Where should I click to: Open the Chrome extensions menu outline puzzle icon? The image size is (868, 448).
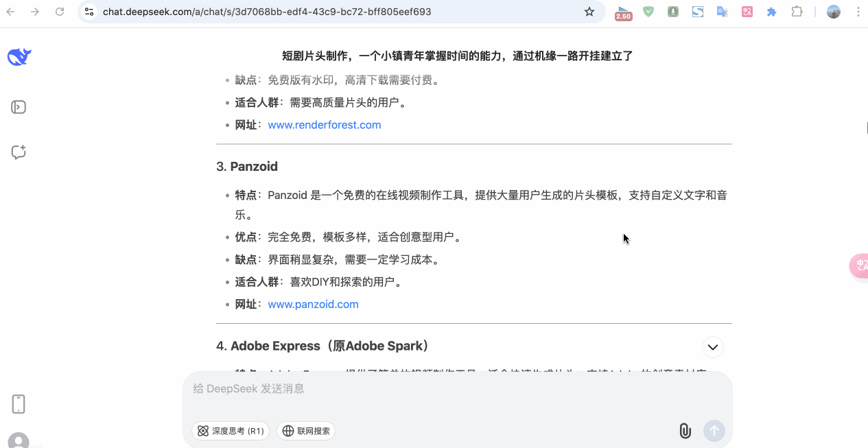tap(797, 12)
